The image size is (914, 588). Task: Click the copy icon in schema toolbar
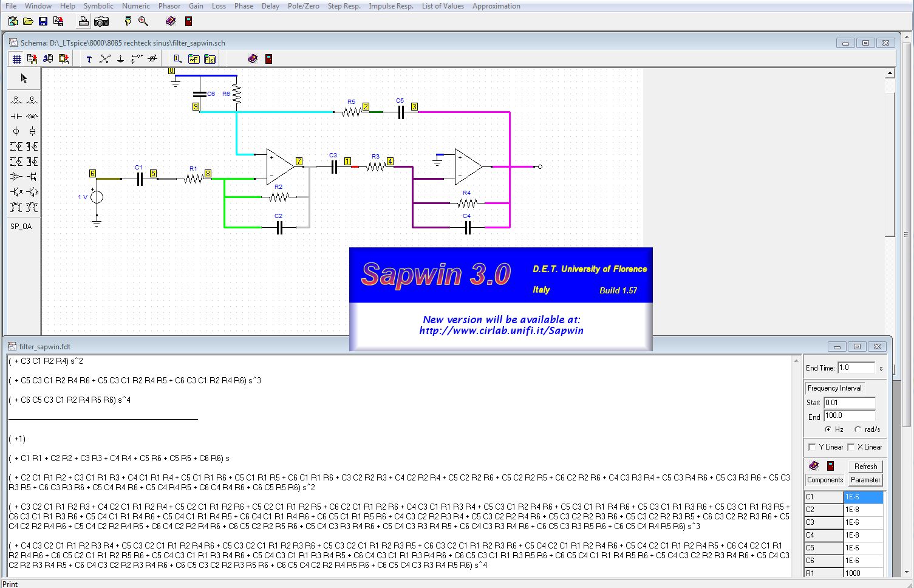click(x=32, y=59)
